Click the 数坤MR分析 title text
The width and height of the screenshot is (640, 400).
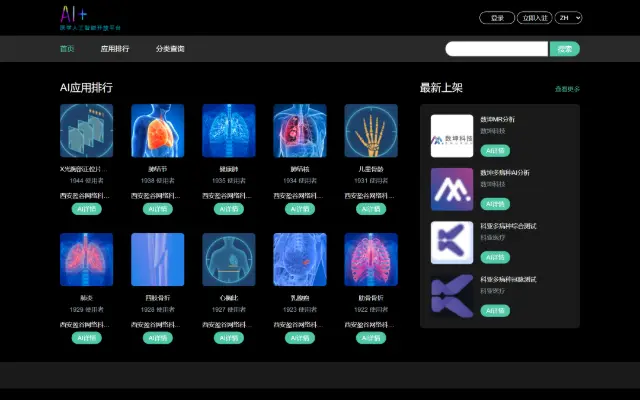pyautogui.click(x=498, y=119)
